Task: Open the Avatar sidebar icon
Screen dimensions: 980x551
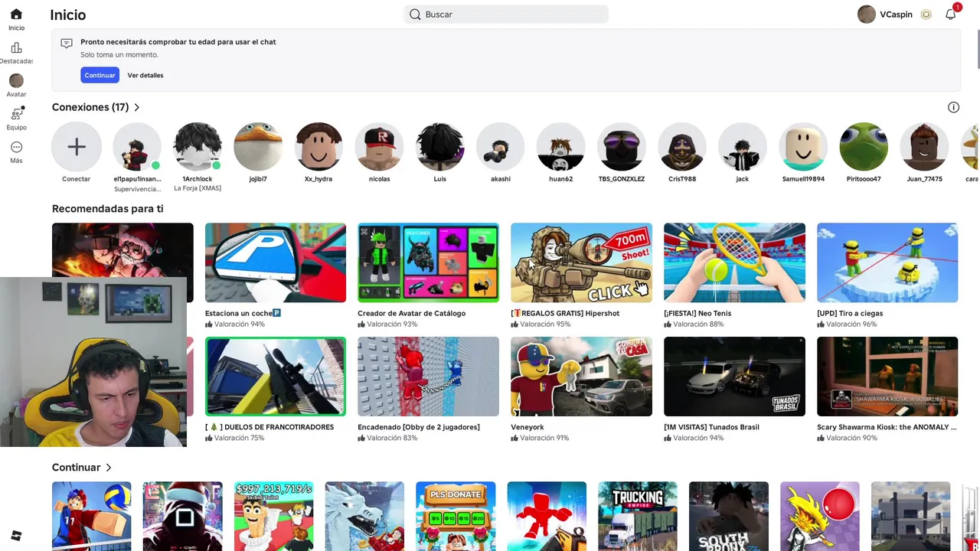Action: 16,80
